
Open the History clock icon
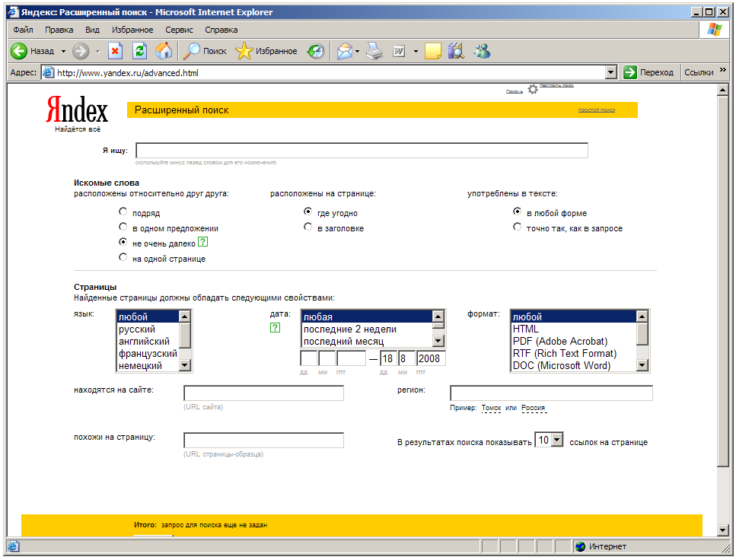click(316, 51)
